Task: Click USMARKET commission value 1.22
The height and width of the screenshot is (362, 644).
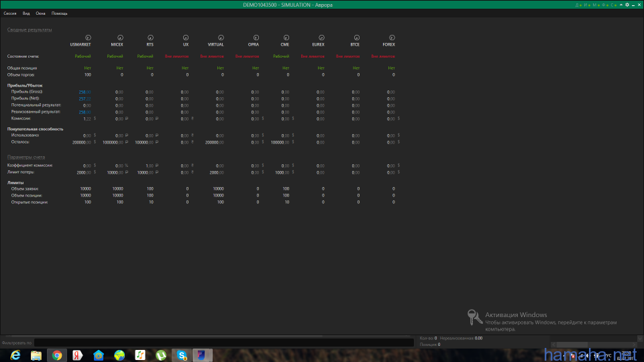Action: click(x=87, y=119)
